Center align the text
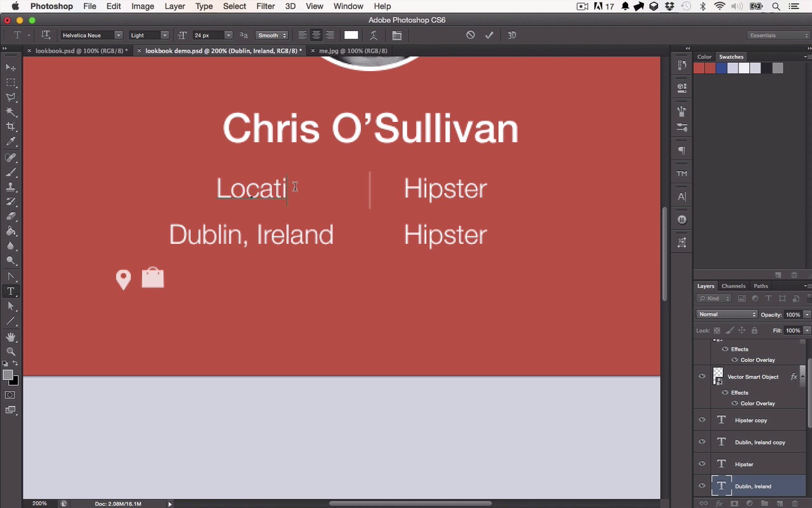Viewport: 812px width, 508px height. coord(316,35)
